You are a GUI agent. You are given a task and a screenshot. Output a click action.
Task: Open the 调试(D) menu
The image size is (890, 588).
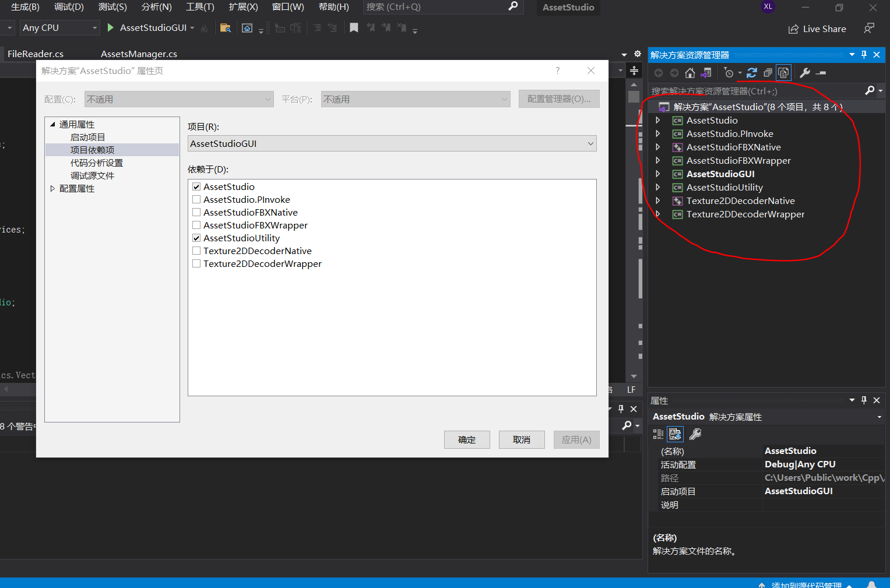pos(69,7)
